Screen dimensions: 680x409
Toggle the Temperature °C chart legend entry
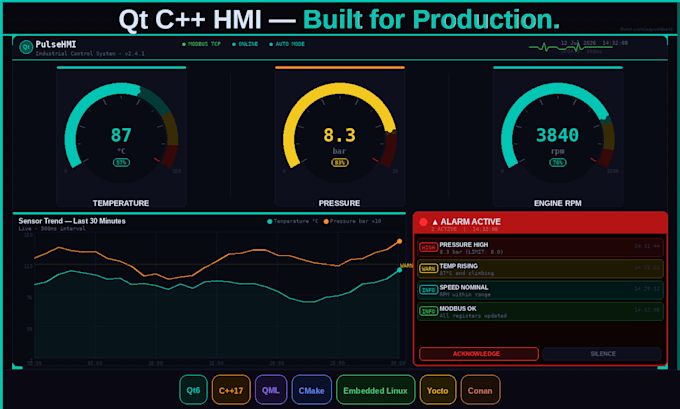(x=293, y=221)
